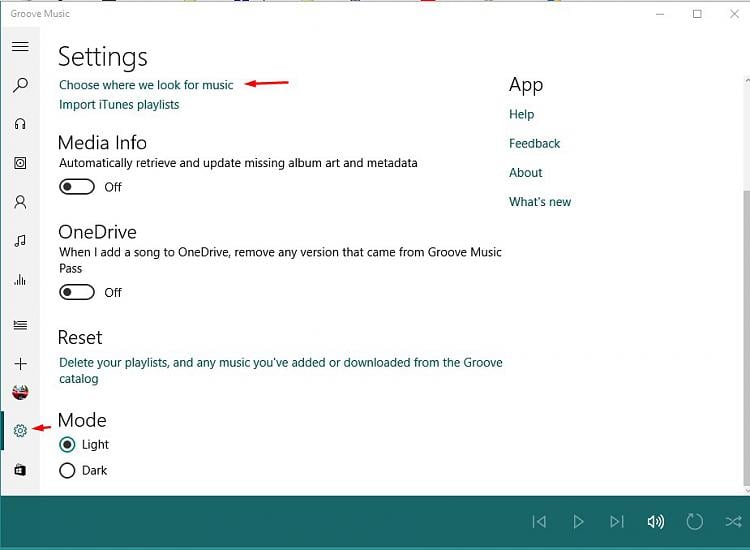The height and width of the screenshot is (550, 750).
Task: Click the vertical scrollbar thumb
Action: tap(747, 337)
